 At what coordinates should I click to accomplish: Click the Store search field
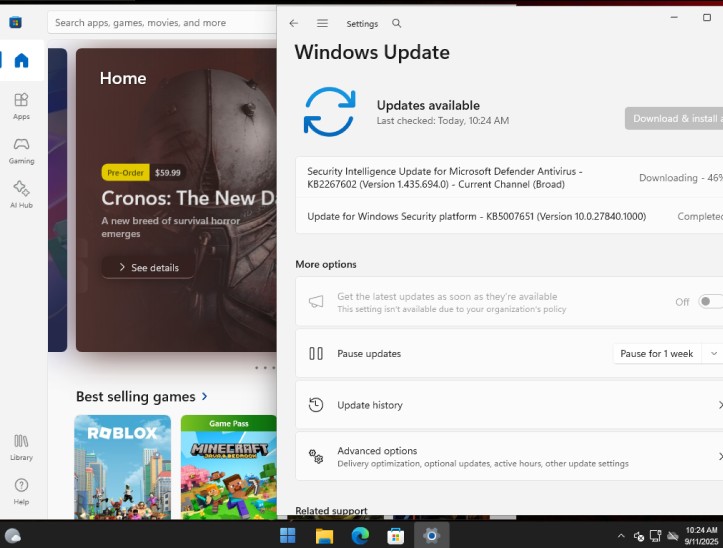coord(162,23)
